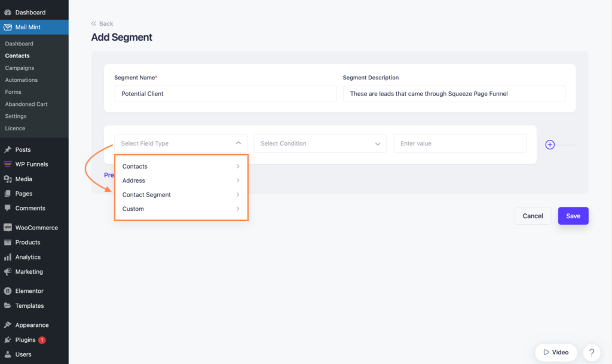Select the WooCommerce sidebar icon
Viewport: 612px width, 364px height.
pyautogui.click(x=9, y=227)
